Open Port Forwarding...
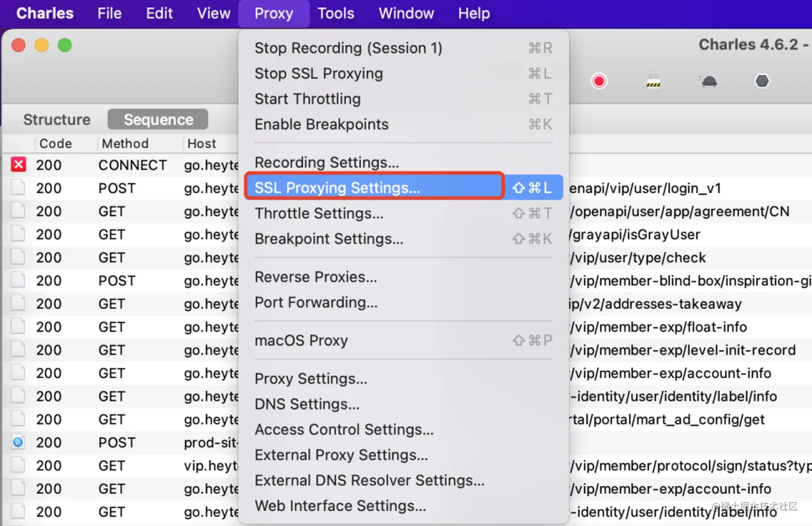The width and height of the screenshot is (812, 526). pos(403,302)
